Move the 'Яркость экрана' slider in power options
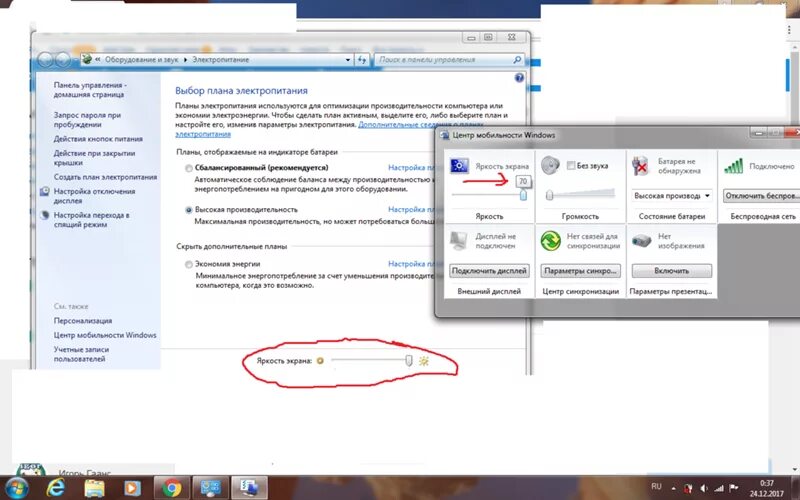This screenshot has height=500, width=800. (409, 361)
